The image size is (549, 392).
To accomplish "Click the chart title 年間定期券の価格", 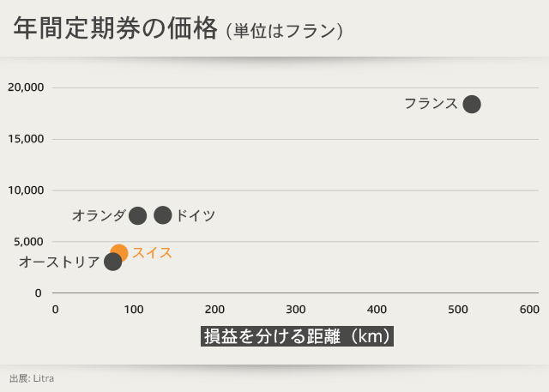I will click(x=116, y=28).
